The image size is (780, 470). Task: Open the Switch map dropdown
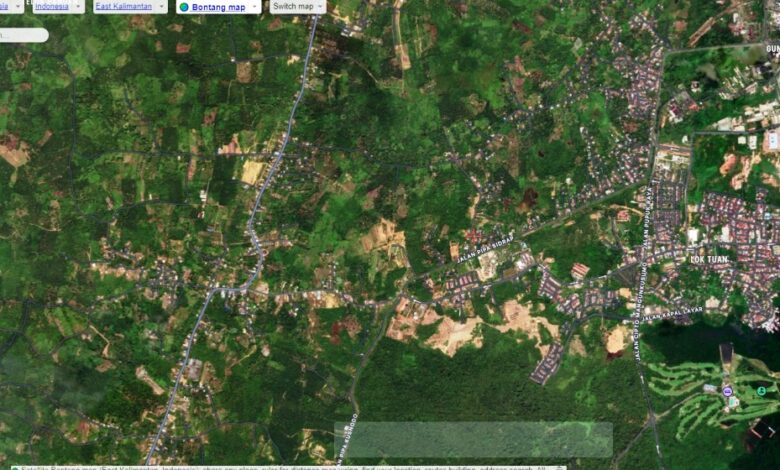[298, 6]
